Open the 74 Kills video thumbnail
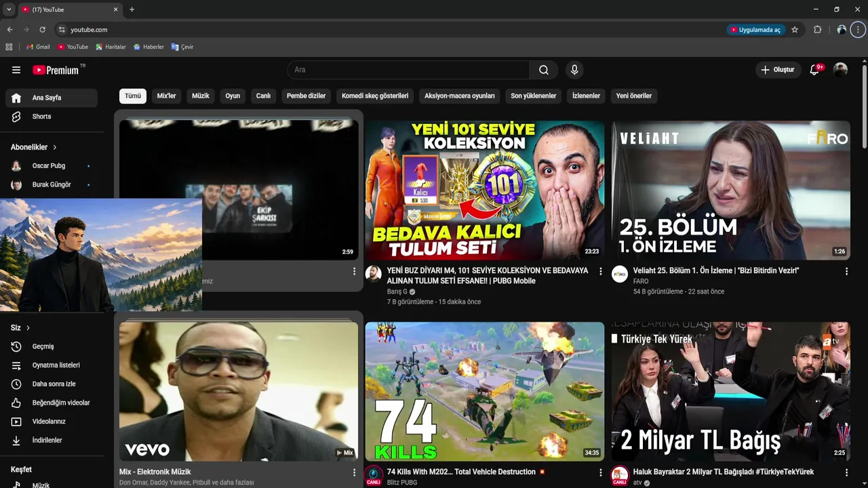 [x=485, y=392]
